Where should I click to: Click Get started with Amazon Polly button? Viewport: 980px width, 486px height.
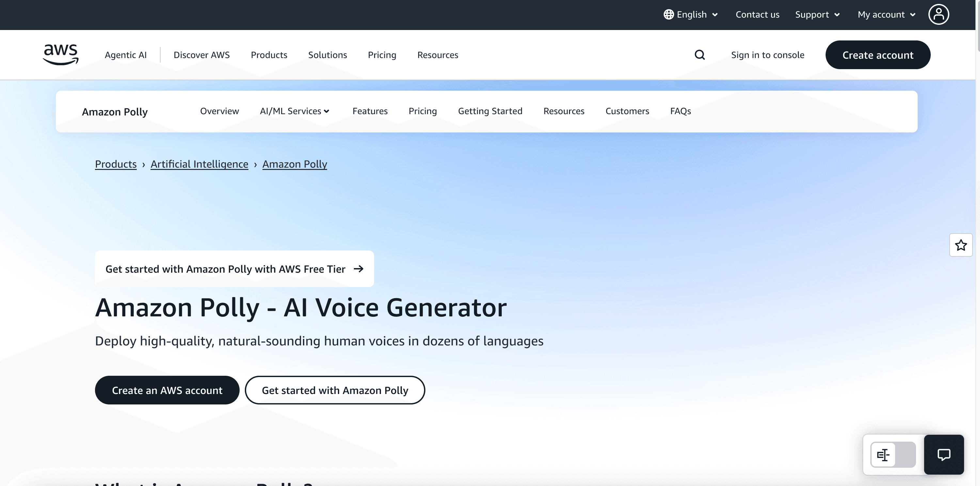335,390
